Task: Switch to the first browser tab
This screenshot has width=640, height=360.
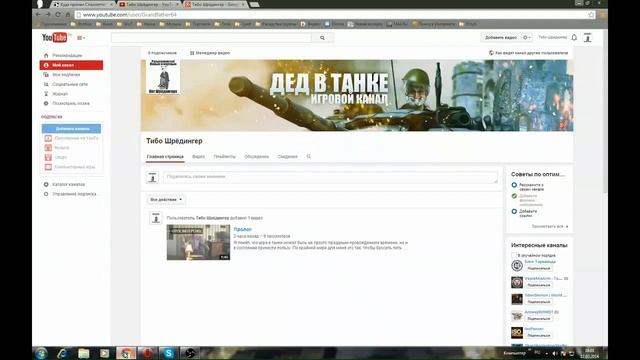Action: click(x=83, y=4)
